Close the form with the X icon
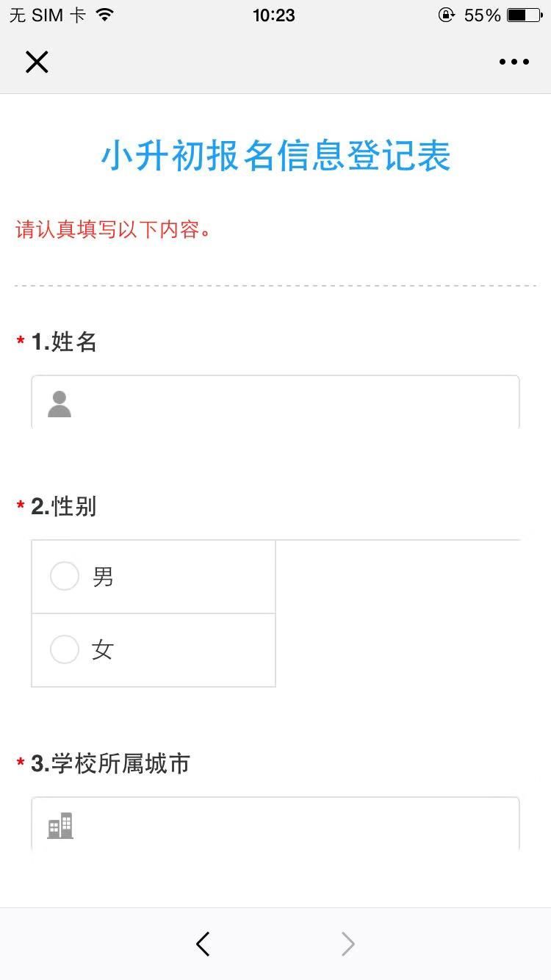The height and width of the screenshot is (980, 551). [37, 62]
